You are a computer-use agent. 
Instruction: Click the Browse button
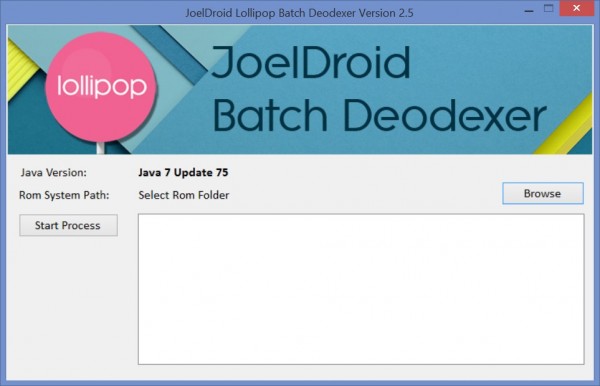coord(543,193)
